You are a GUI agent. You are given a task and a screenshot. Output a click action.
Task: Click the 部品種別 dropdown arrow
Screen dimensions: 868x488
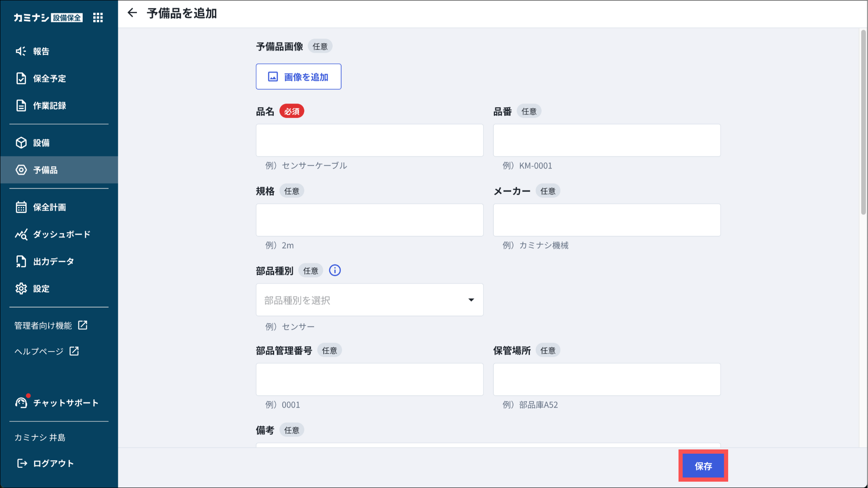pyautogui.click(x=471, y=300)
